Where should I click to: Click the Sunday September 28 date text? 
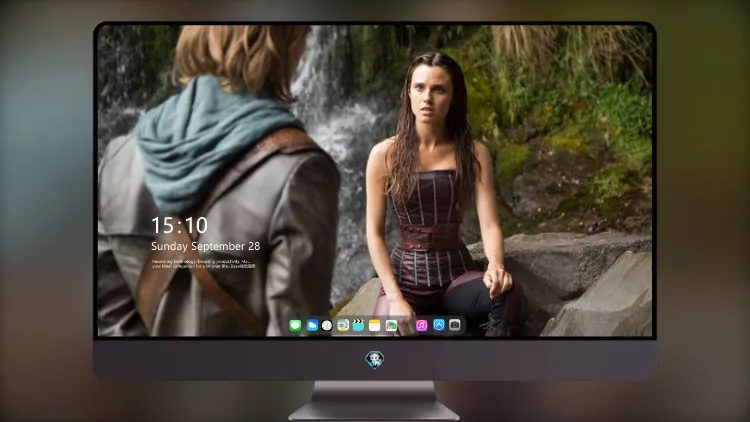(x=206, y=246)
